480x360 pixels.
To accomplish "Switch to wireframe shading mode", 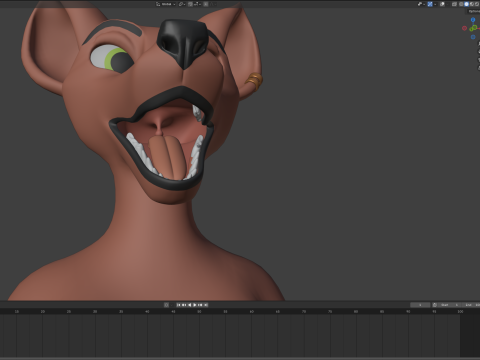I will pyautogui.click(x=461, y=4).
